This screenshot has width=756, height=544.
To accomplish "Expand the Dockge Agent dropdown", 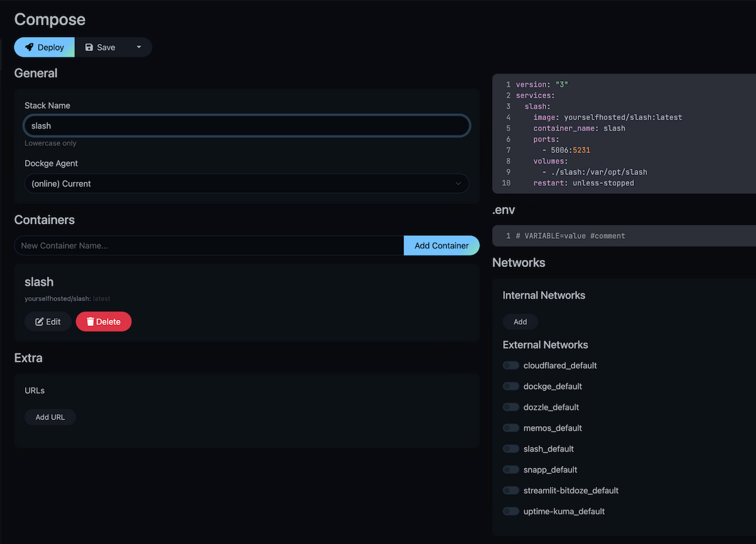I will 246,184.
